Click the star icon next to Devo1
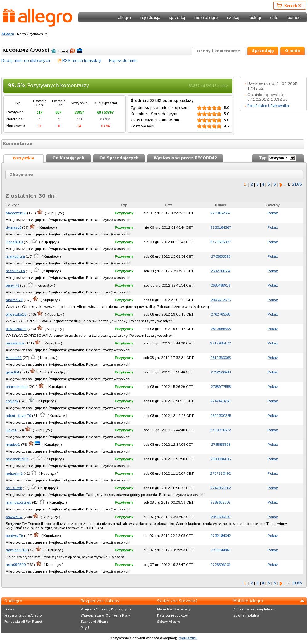Image resolution: width=308 pixels, height=644 pixels. (28, 429)
